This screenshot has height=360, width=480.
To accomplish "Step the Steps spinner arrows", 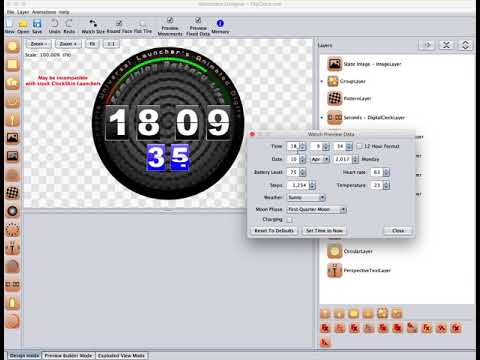I will (x=312, y=185).
